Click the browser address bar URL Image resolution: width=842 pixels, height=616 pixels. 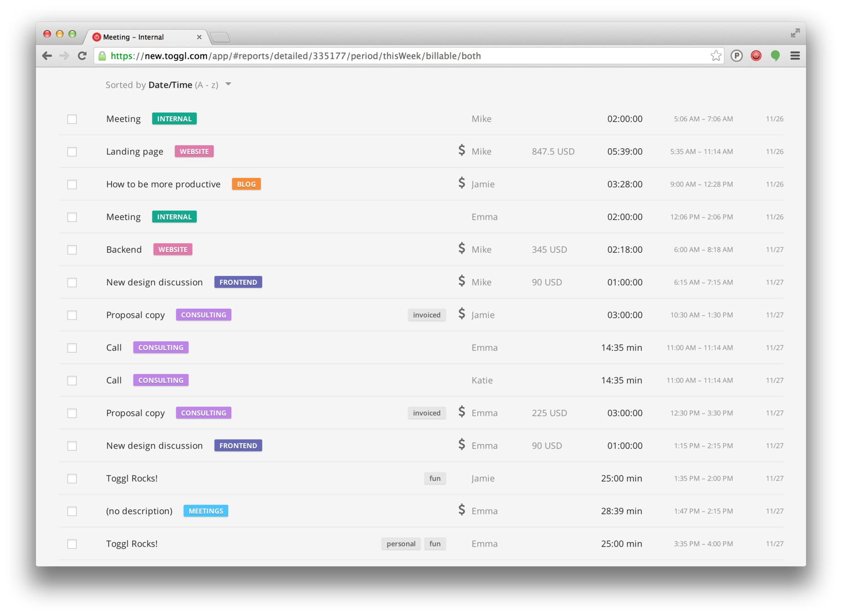(x=296, y=56)
